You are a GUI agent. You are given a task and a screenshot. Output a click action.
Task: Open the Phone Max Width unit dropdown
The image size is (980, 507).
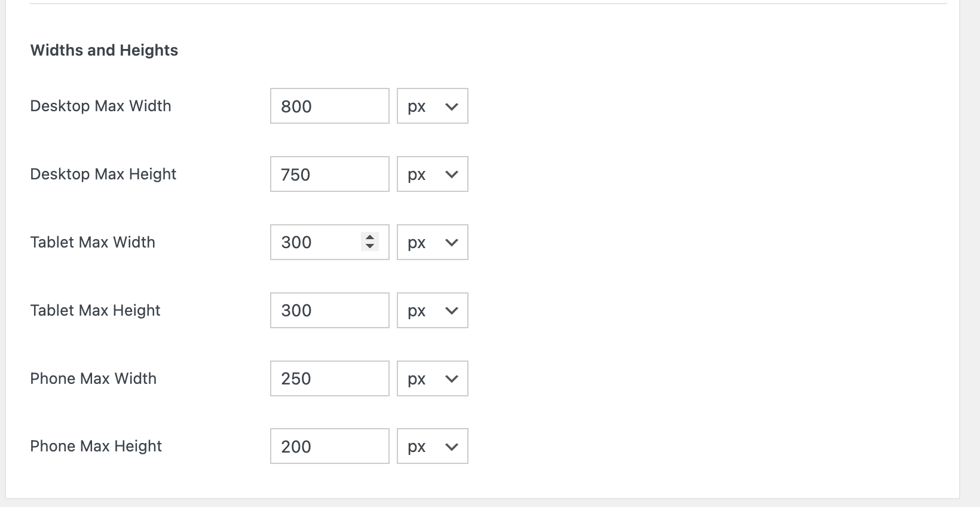point(432,379)
